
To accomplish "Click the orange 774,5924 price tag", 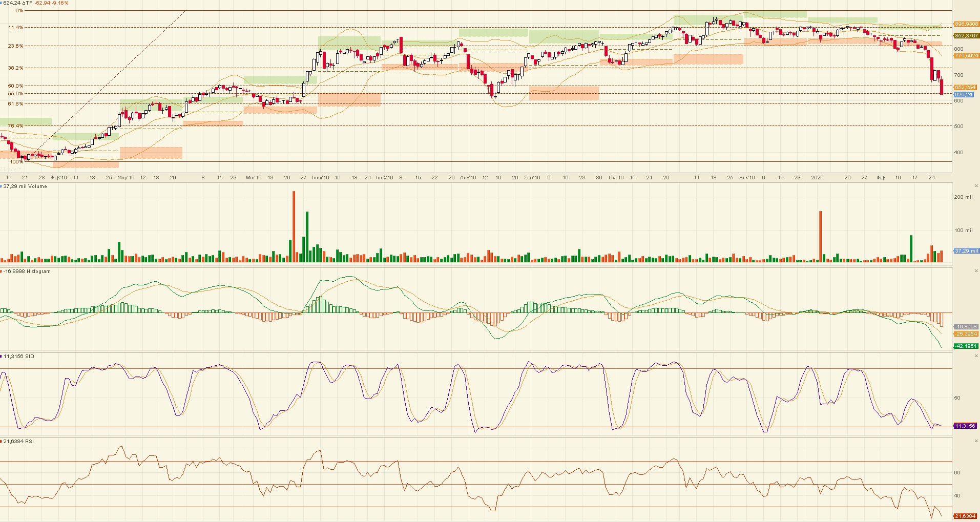I will tap(966, 55).
